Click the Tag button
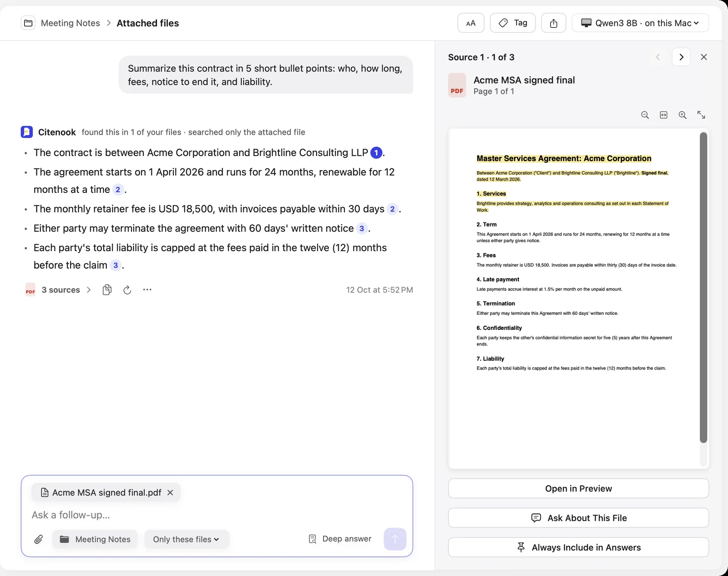This screenshot has width=728, height=576. (513, 23)
